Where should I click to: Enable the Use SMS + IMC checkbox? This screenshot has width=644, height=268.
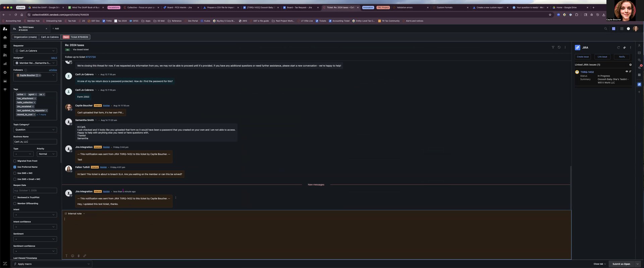[15, 173]
